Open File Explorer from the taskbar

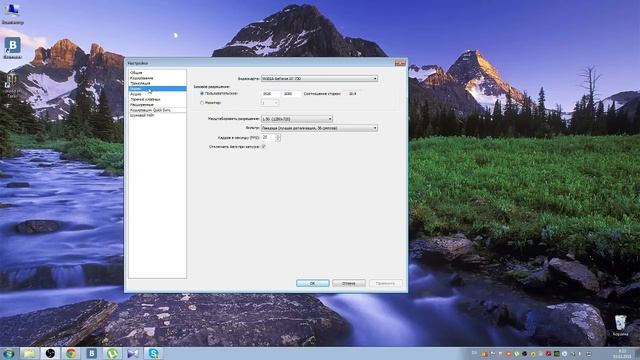29,353
